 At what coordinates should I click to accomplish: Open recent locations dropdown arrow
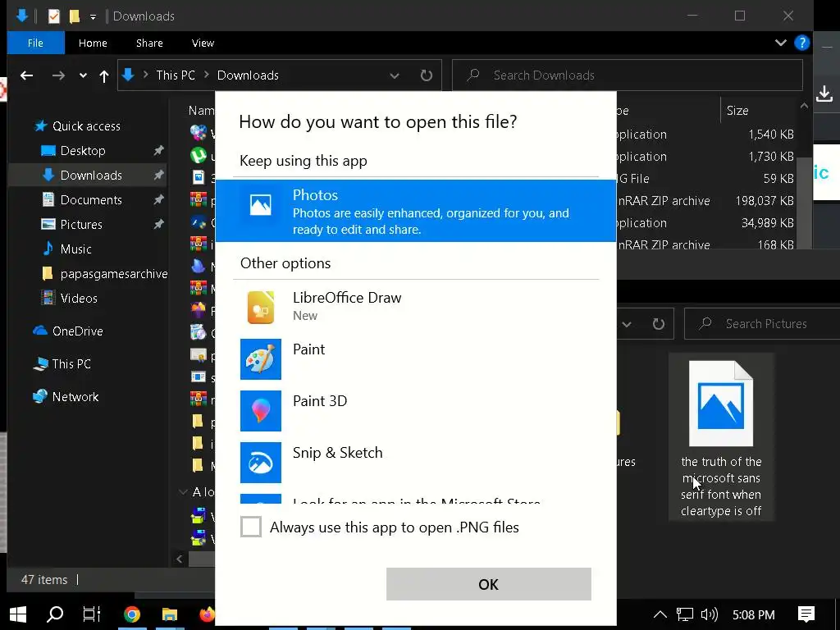point(83,75)
